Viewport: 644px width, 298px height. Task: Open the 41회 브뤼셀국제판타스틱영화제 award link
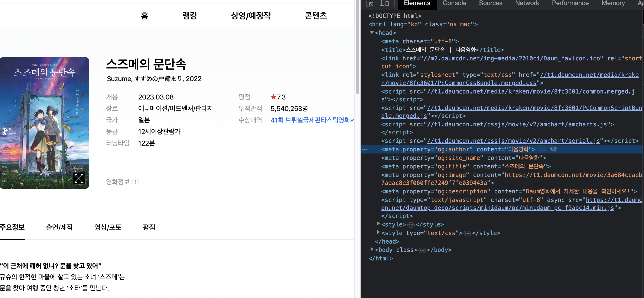tap(312, 120)
